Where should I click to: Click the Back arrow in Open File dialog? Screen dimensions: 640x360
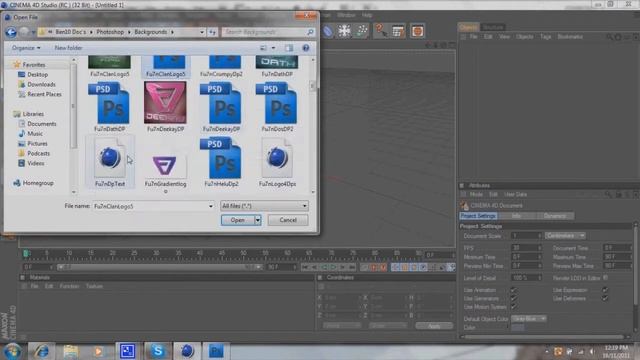coord(11,32)
